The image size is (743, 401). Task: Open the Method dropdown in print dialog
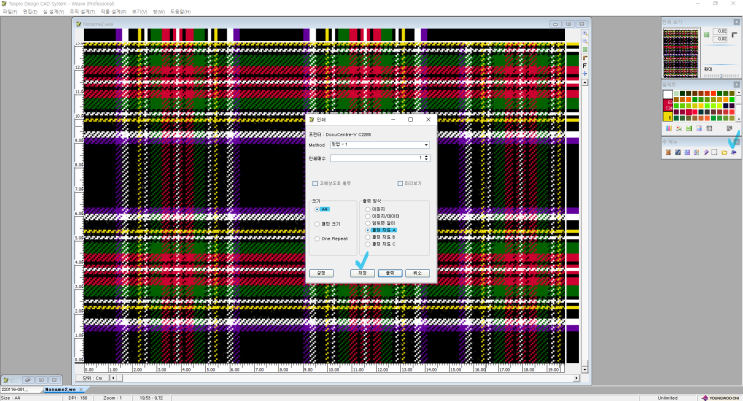click(380, 145)
